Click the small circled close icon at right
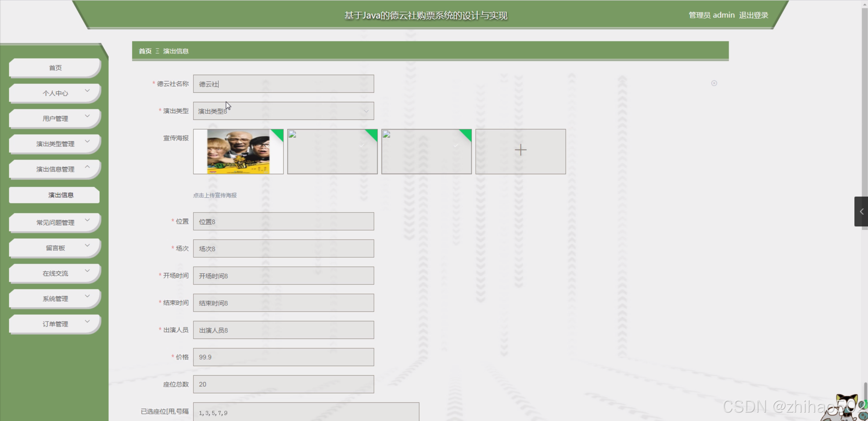 click(x=714, y=83)
